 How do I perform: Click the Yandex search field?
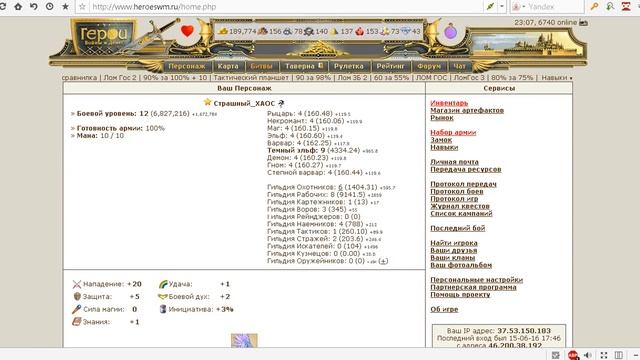click(555, 7)
